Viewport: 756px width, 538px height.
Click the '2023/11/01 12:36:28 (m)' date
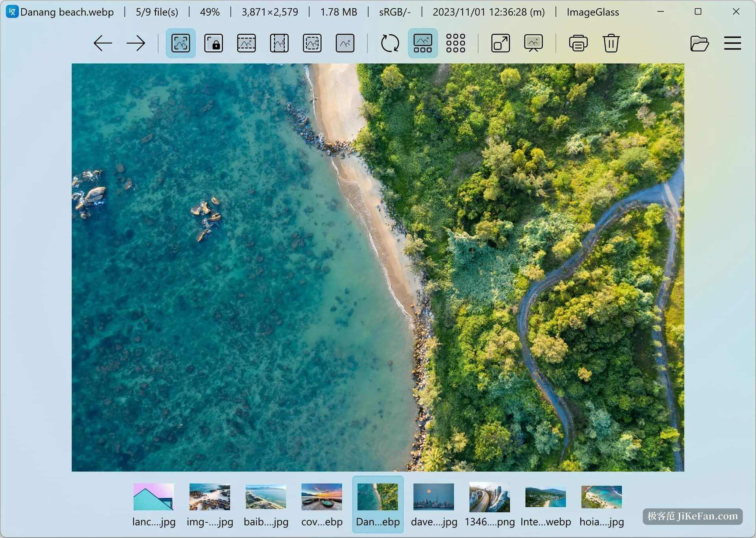pyautogui.click(x=489, y=12)
